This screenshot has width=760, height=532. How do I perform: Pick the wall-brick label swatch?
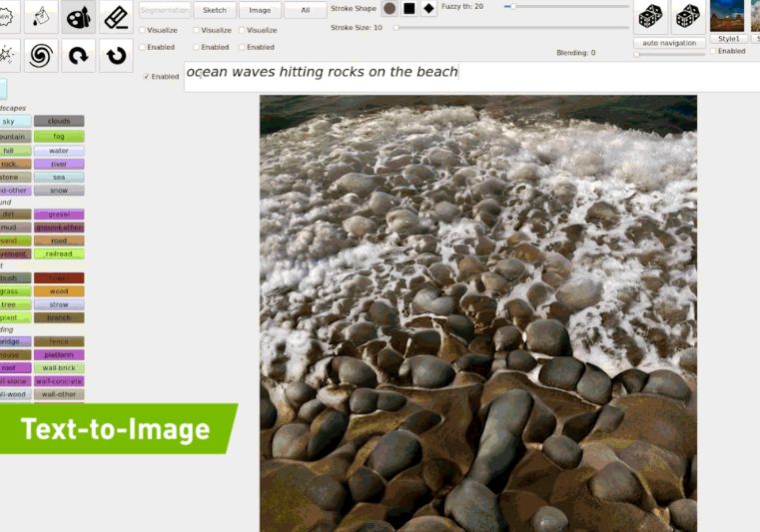tap(59, 367)
